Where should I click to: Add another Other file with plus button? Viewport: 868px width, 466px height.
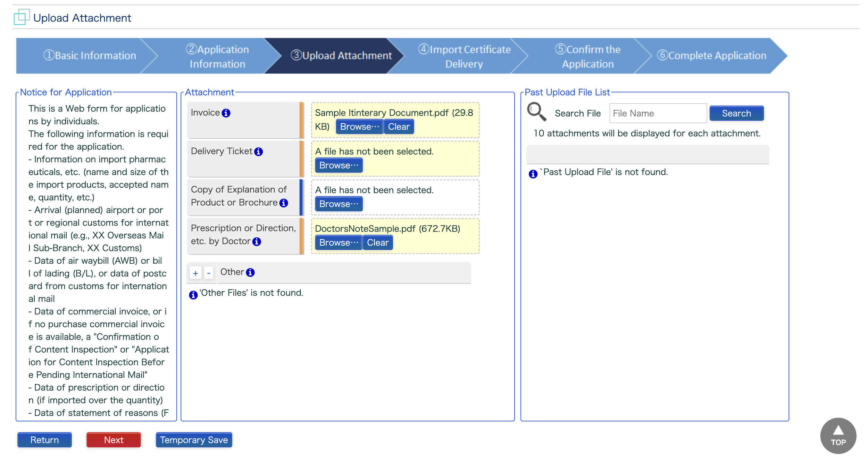coord(195,273)
